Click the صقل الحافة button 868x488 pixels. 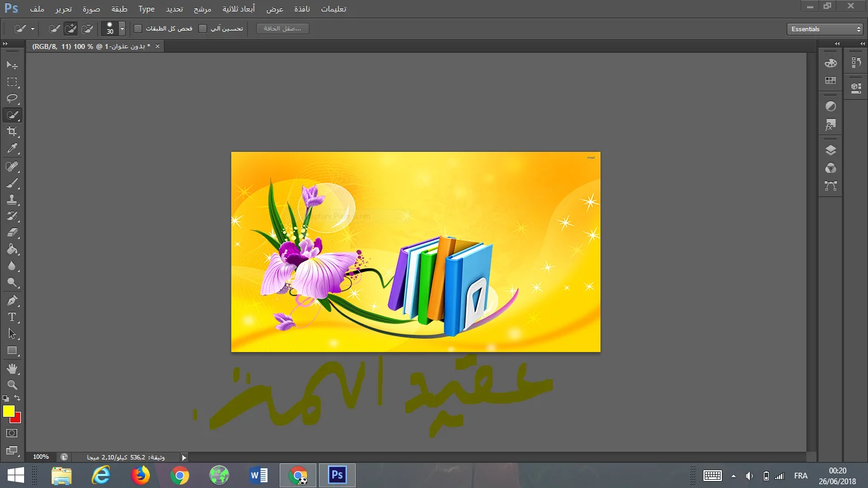click(283, 29)
